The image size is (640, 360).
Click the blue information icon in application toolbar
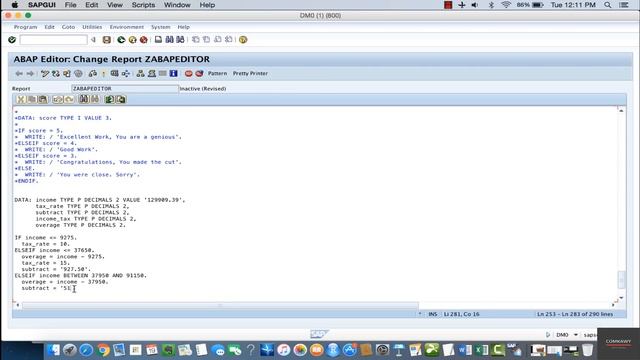pos(173,73)
